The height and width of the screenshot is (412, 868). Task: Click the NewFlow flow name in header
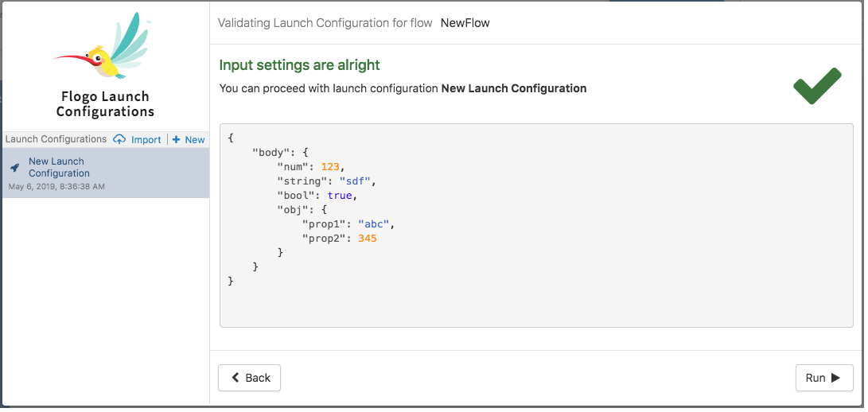coord(465,23)
